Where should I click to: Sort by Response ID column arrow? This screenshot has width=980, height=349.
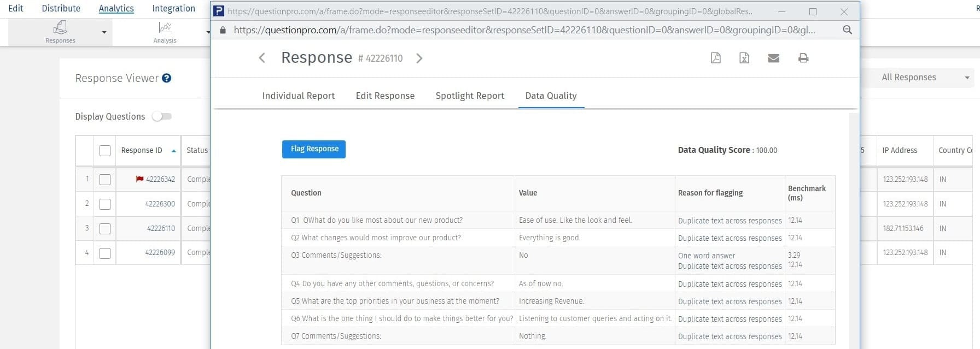tap(174, 151)
